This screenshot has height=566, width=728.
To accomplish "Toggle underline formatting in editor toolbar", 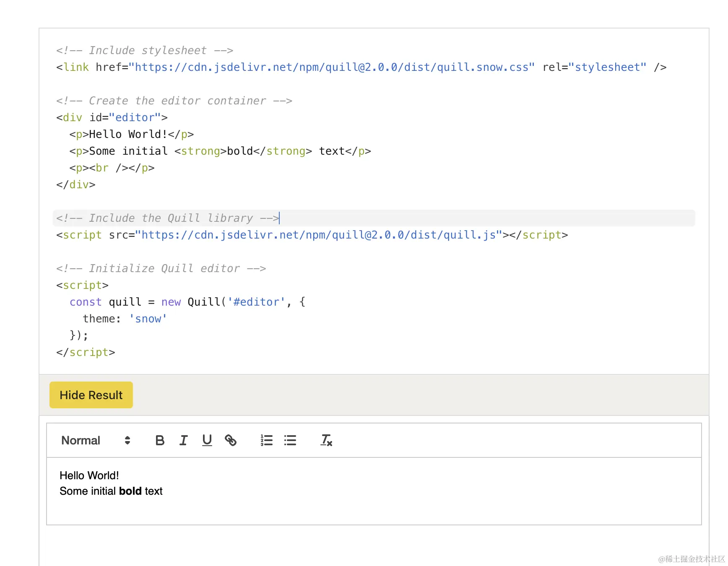I will 207,440.
